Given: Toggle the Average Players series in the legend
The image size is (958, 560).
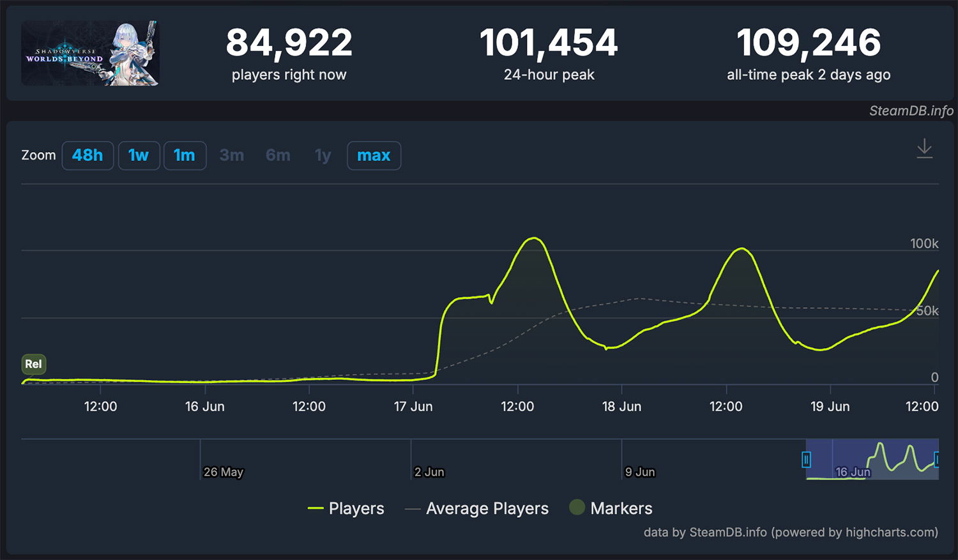Looking at the screenshot, I should [476, 508].
